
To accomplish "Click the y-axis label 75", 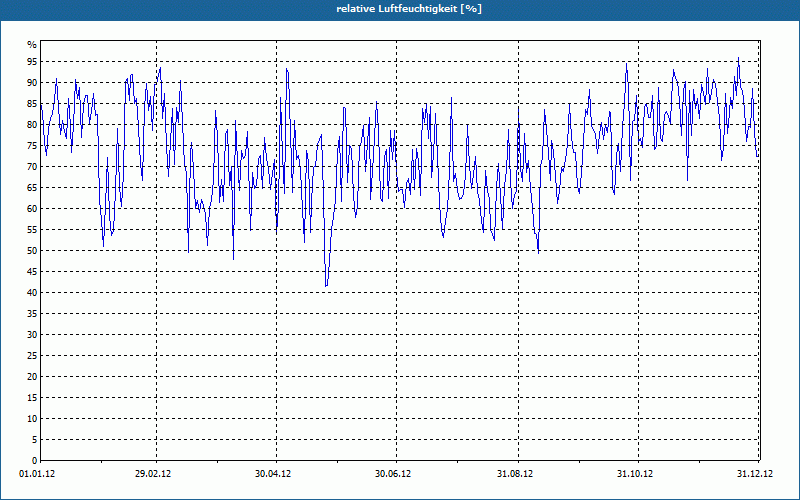I will [32, 145].
